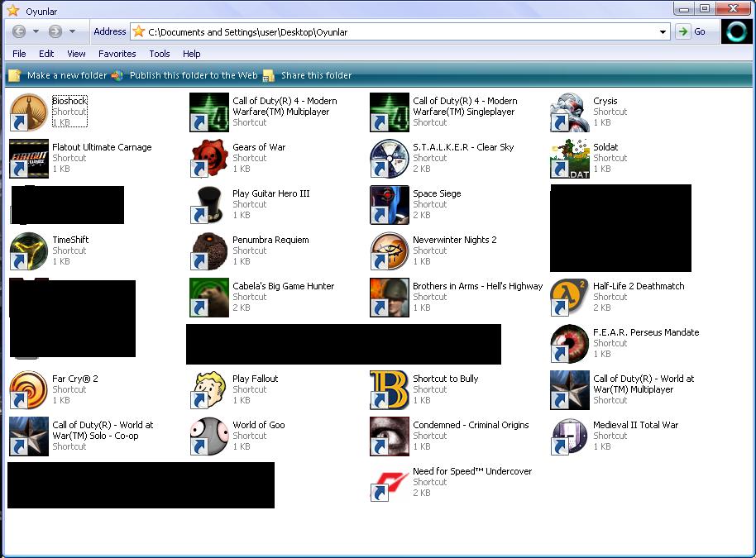Select Brothers in Arms - Hell's Highway icon
The height and width of the screenshot is (558, 756).
[390, 298]
